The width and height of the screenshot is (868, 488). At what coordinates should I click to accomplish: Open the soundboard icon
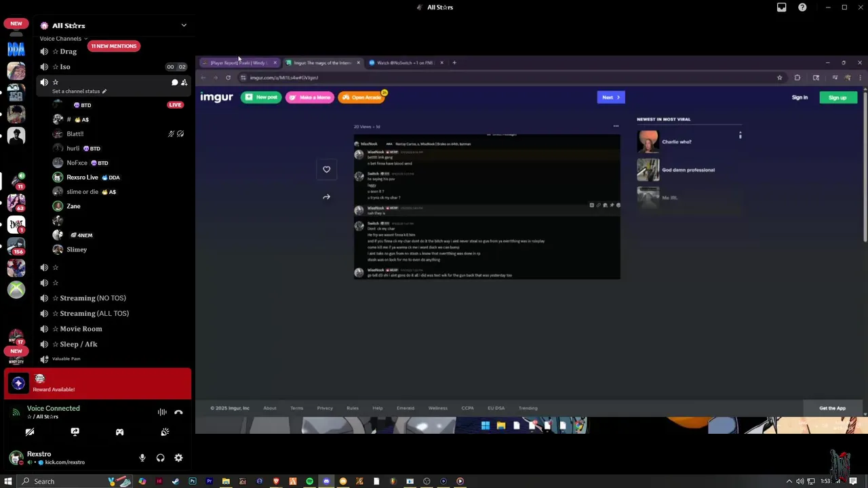(x=165, y=432)
